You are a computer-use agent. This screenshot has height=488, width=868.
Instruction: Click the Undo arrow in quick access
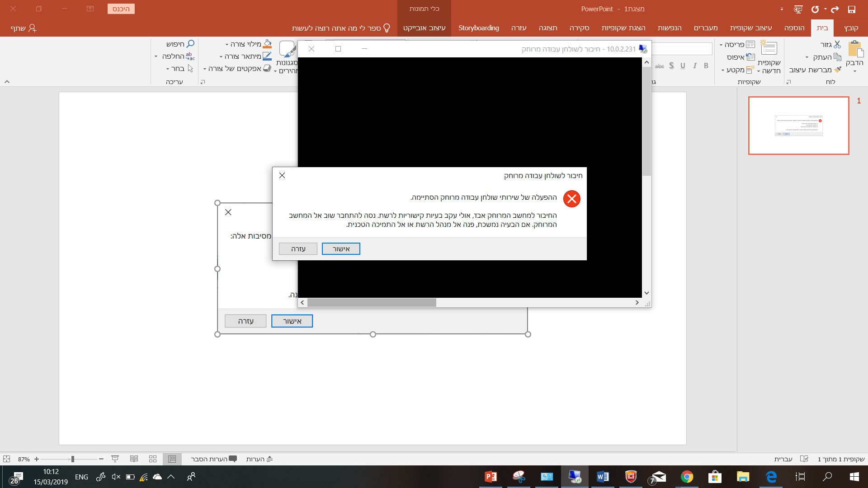[x=815, y=9]
